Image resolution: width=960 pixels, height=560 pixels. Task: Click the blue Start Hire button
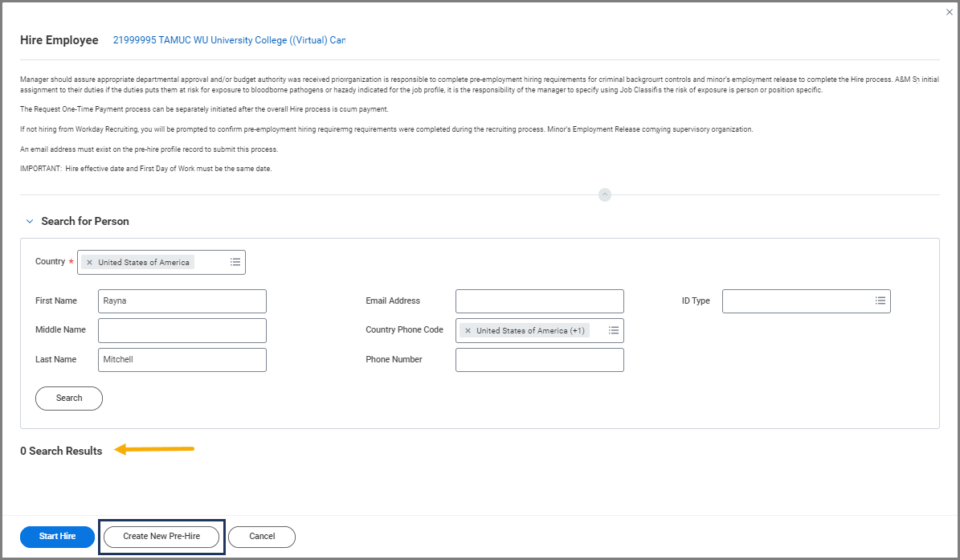[x=57, y=537]
